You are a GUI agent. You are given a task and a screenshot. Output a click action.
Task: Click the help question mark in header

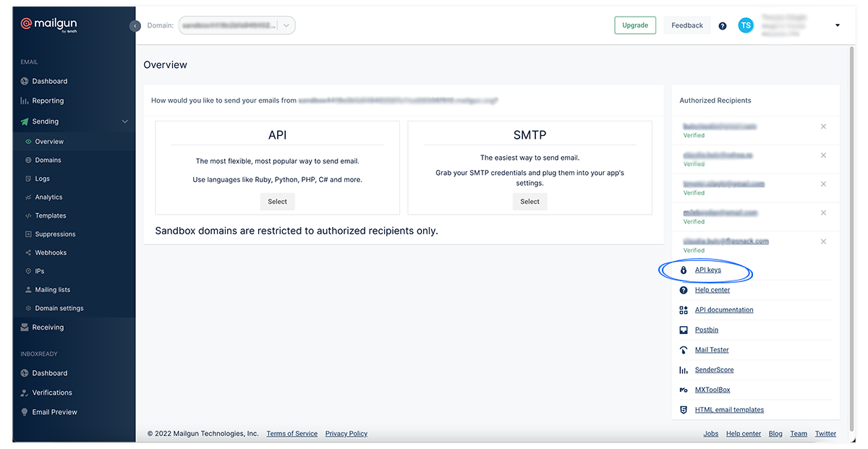tap(723, 25)
